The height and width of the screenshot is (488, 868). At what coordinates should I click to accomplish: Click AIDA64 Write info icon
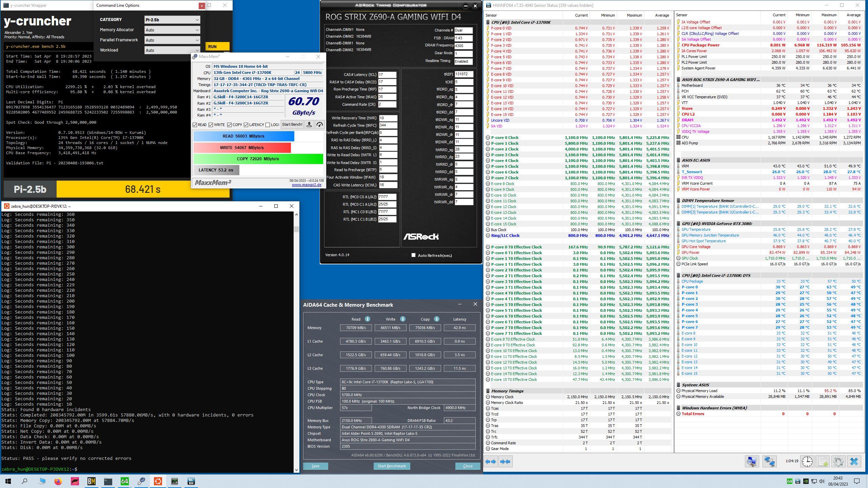(x=402, y=319)
